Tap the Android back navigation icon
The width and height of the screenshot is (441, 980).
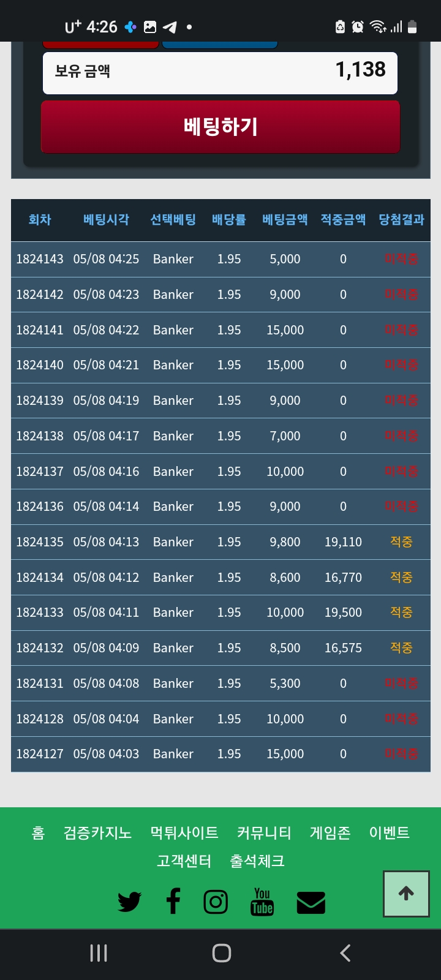coord(345,953)
